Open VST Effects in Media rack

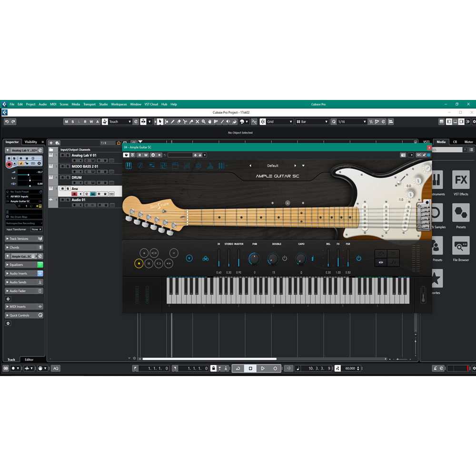coord(460,183)
